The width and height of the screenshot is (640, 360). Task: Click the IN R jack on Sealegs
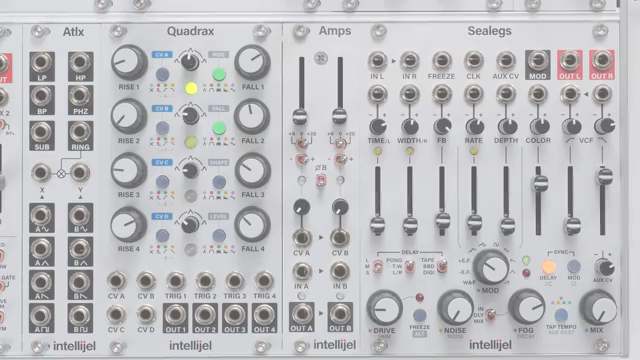409,61
